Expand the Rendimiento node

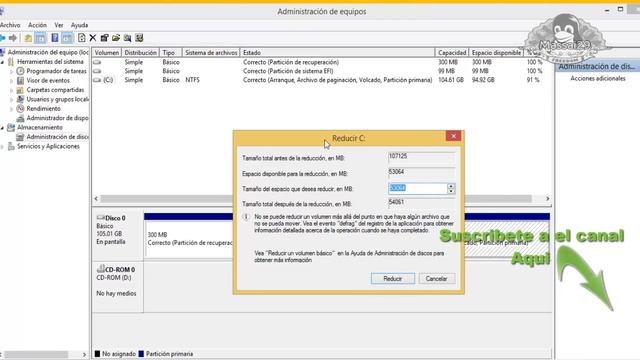[11, 109]
